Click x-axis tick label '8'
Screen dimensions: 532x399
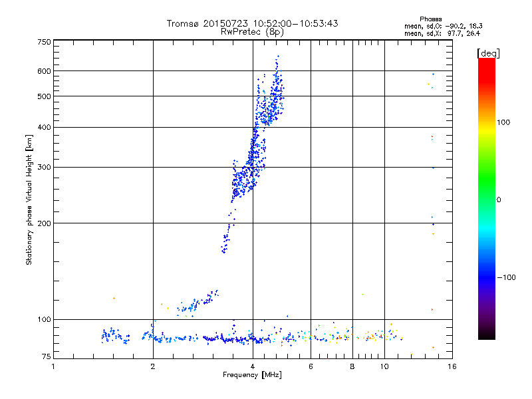[352, 366]
